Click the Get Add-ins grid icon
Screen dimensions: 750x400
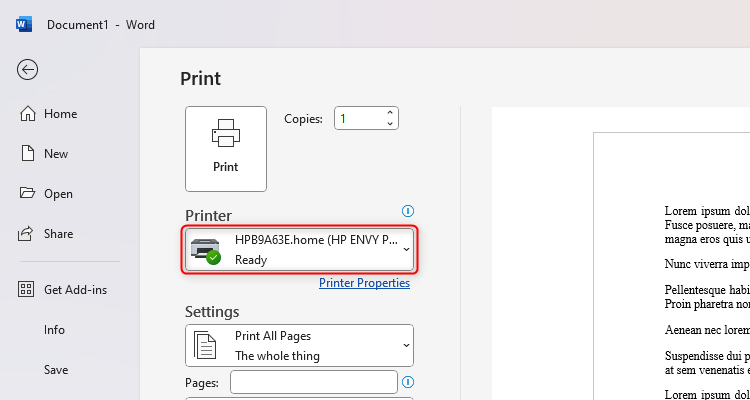[x=28, y=290]
